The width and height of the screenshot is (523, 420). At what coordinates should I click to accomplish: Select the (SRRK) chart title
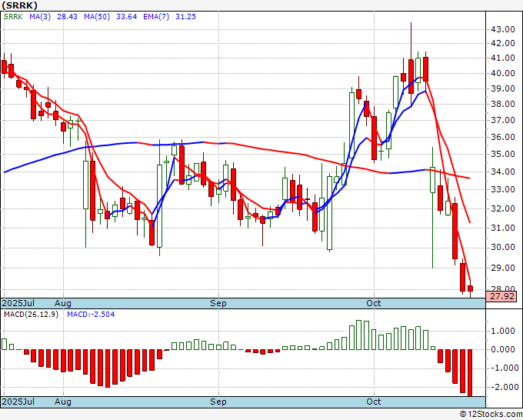[20, 5]
